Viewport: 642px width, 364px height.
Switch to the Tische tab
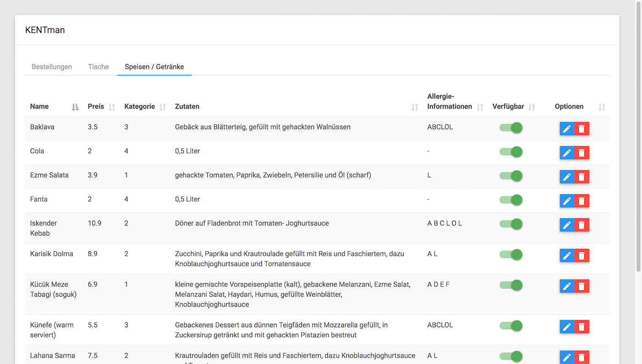(99, 67)
